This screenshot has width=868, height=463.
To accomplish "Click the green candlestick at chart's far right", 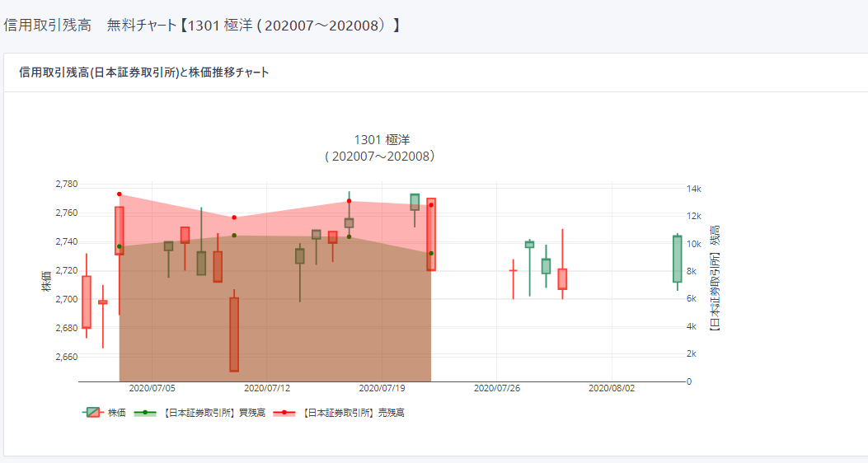I will coord(678,259).
